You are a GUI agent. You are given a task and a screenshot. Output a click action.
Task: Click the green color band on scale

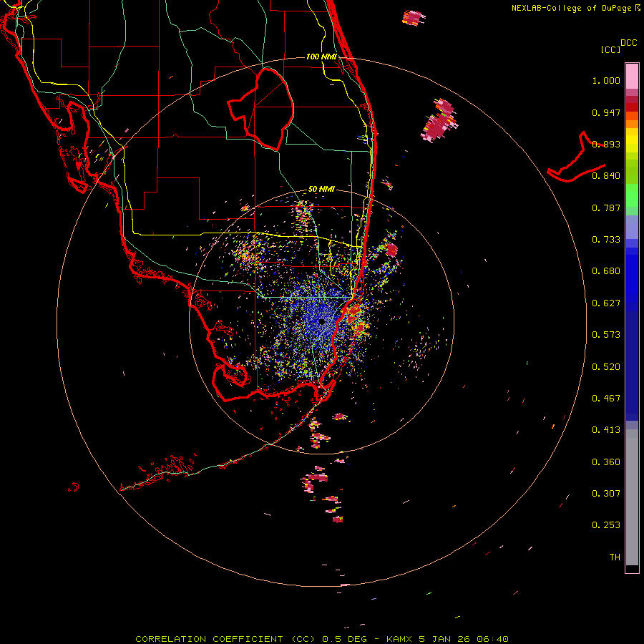[x=632, y=195]
